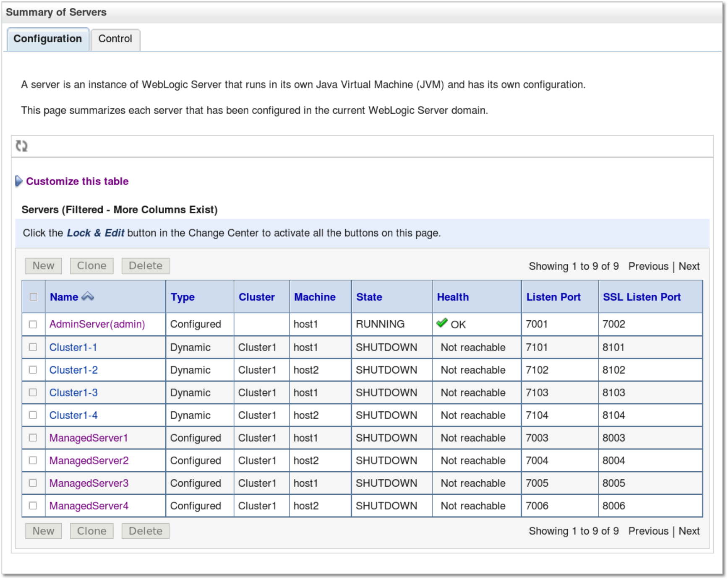Check the ManagedServer2 row checkbox
The height and width of the screenshot is (579, 728).
(x=33, y=460)
